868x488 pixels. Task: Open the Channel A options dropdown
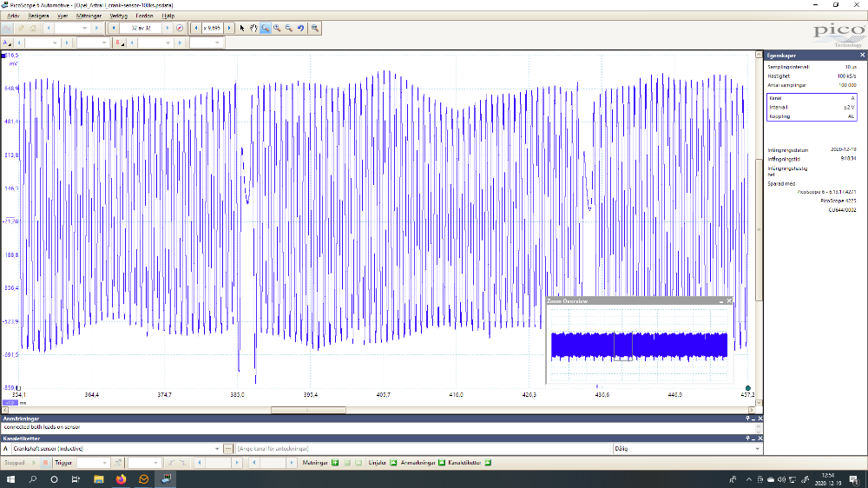coord(8,43)
